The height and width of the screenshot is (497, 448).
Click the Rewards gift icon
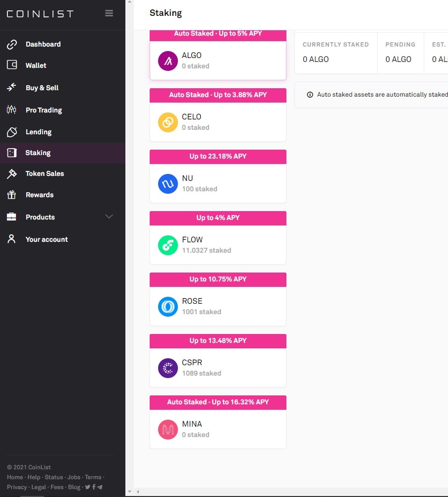coord(12,195)
